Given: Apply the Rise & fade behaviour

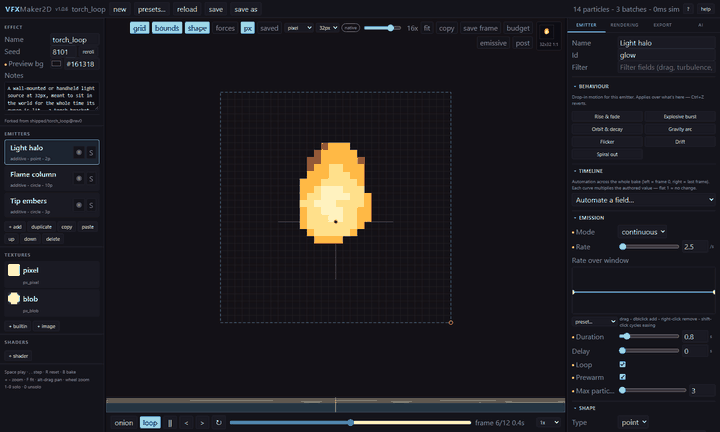Looking at the screenshot, I should 607,117.
